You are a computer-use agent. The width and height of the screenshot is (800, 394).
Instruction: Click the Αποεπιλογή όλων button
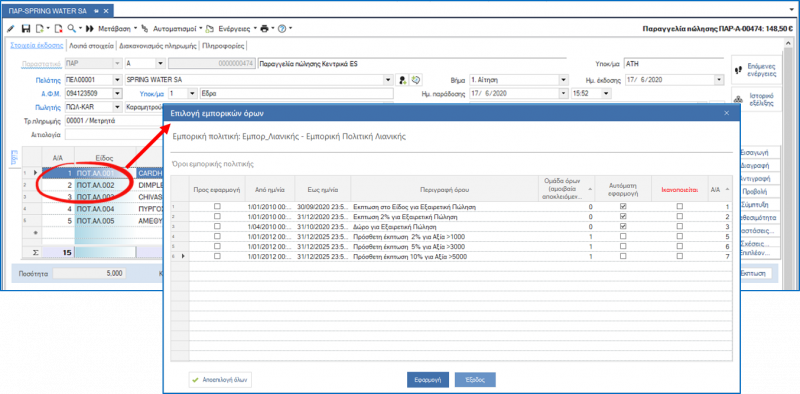(220, 380)
